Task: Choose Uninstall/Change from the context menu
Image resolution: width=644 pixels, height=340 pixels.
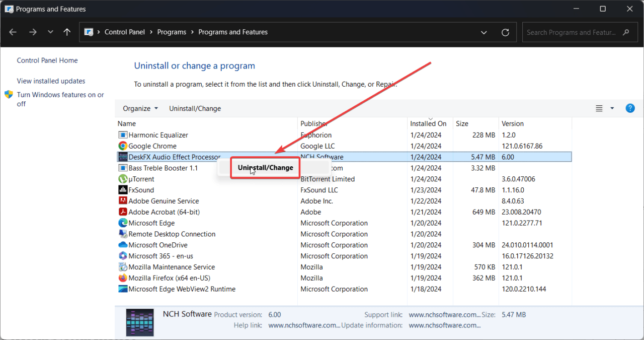Action: (265, 168)
